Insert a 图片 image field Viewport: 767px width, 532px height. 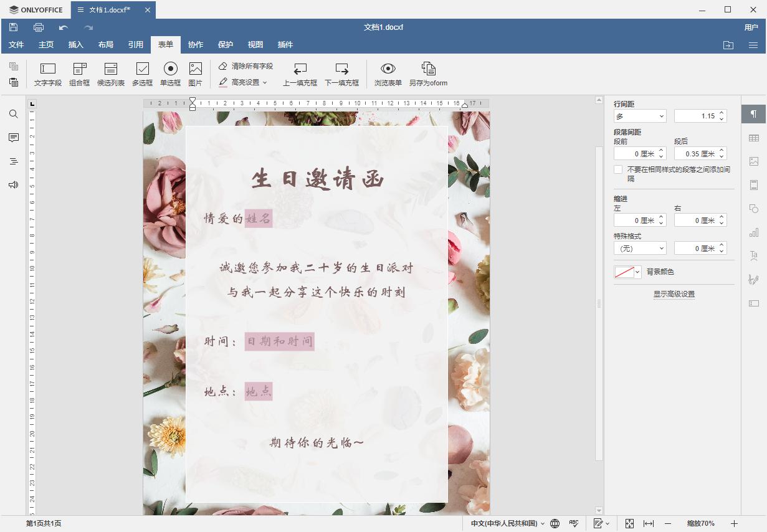point(196,74)
